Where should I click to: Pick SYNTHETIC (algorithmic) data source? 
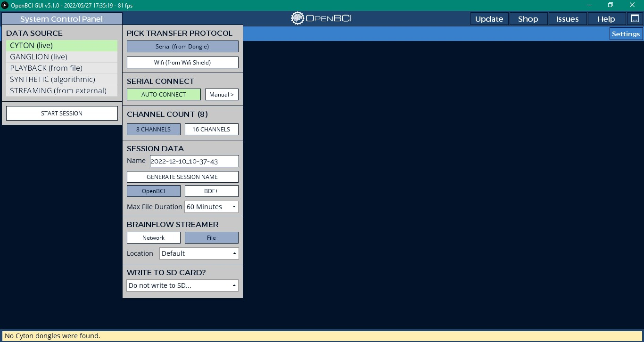tap(62, 80)
